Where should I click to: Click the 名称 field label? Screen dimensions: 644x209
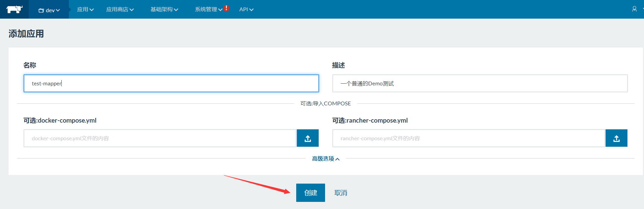(30, 65)
